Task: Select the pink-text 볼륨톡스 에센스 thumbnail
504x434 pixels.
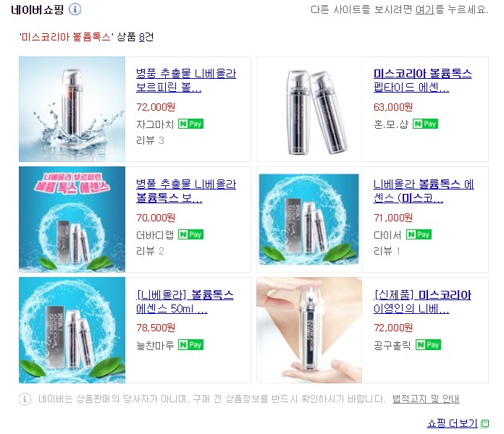Action: (72, 219)
